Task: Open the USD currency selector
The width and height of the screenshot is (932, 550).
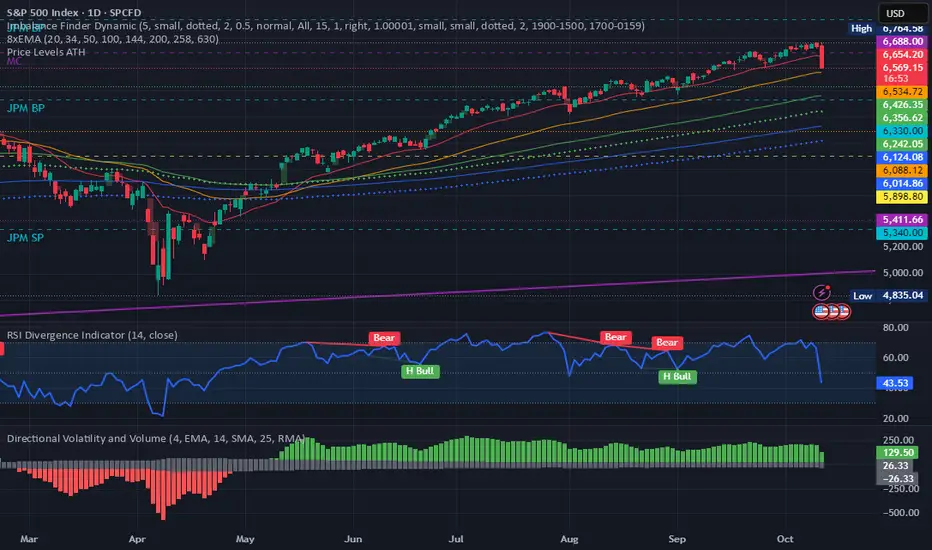Action: click(903, 13)
